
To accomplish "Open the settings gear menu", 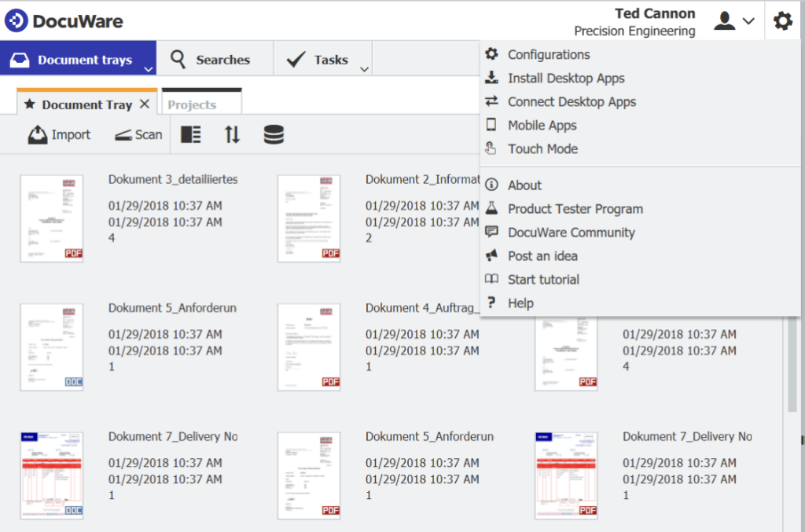I will point(782,21).
